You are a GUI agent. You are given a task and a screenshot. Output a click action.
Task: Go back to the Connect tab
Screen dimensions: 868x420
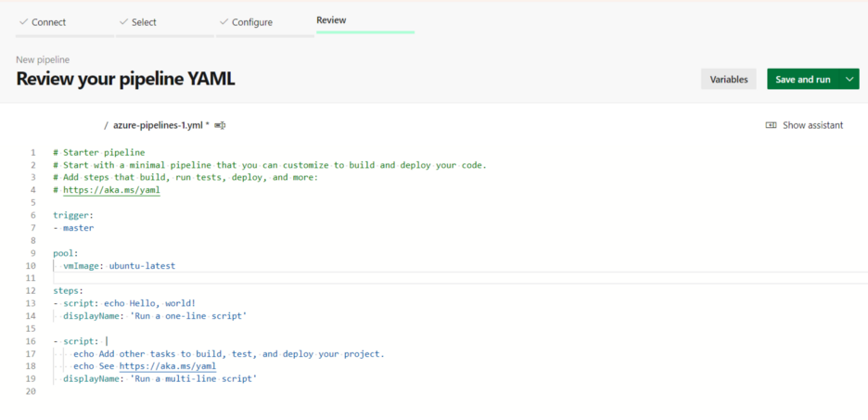tap(48, 22)
